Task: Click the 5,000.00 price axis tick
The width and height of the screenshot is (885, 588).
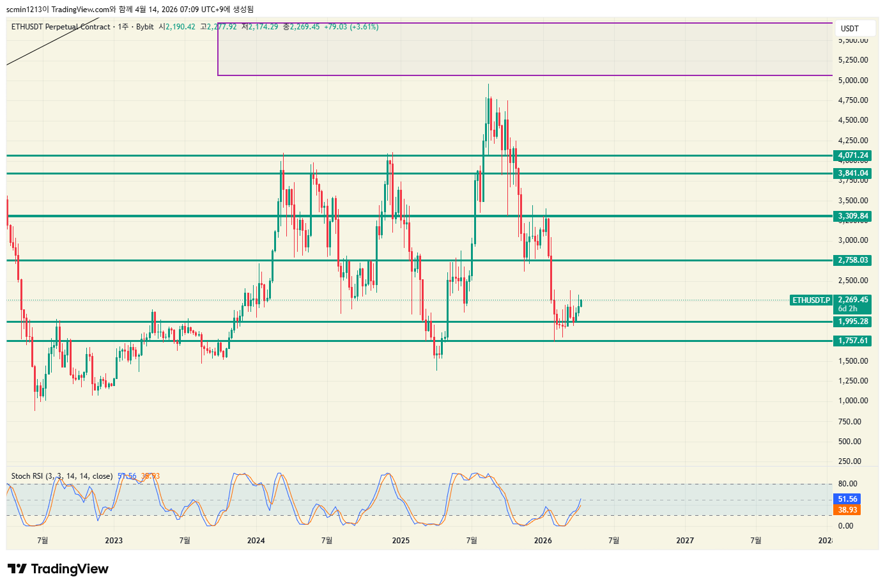Action: pos(853,81)
